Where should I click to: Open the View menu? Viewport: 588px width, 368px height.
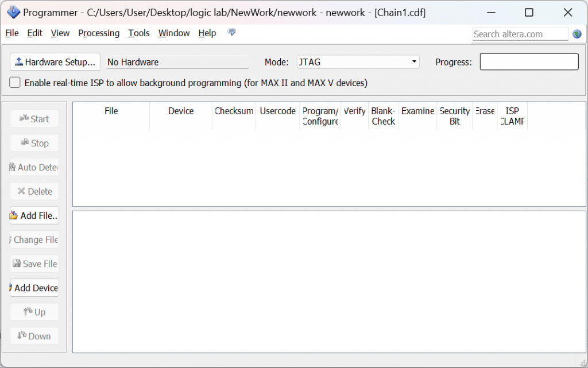[x=60, y=33]
